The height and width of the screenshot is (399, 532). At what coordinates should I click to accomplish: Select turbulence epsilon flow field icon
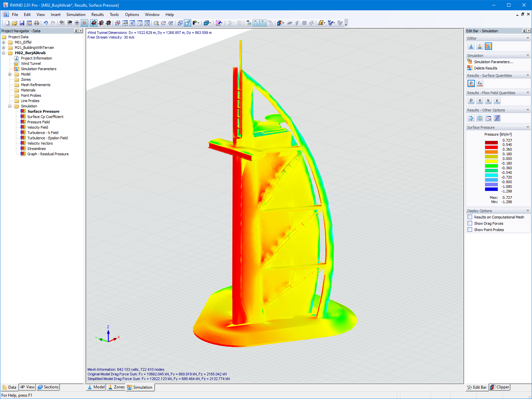point(497,100)
